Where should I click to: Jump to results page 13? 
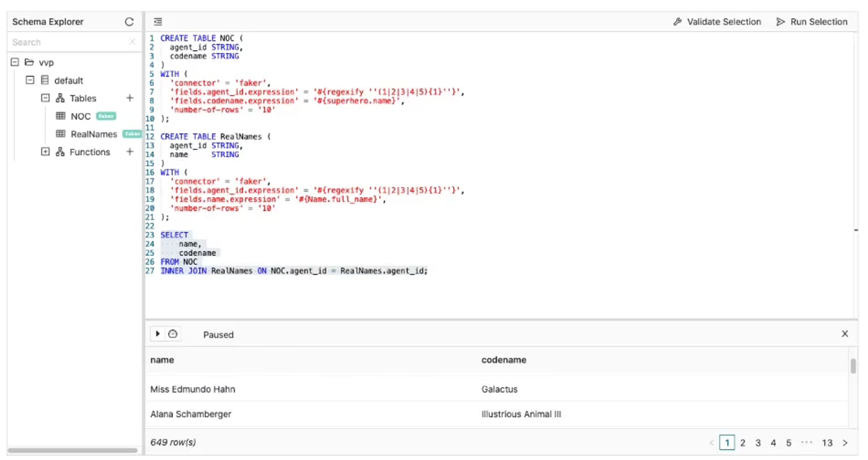827,442
